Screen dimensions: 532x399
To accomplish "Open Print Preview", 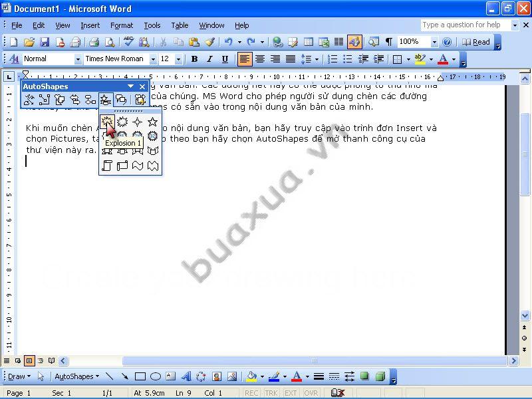I will [x=110, y=42].
